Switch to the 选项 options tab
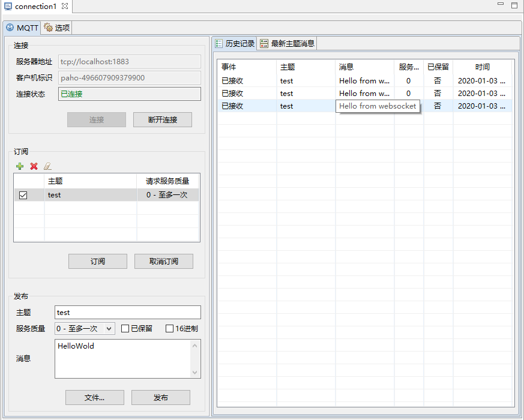 coord(57,28)
